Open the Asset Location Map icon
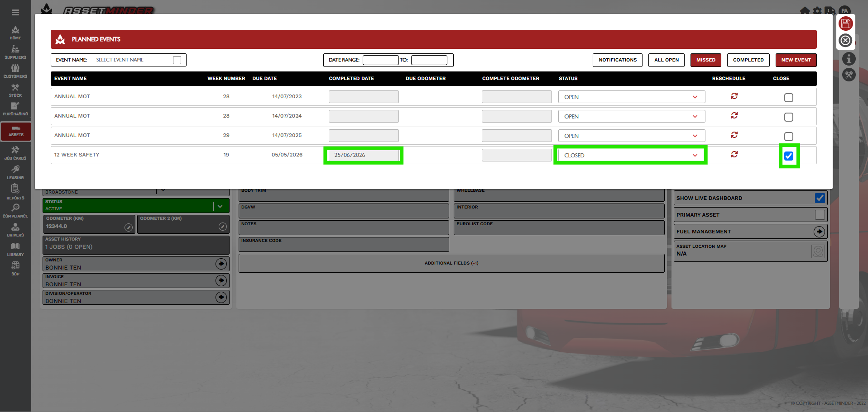Image resolution: width=868 pixels, height=412 pixels. click(x=818, y=251)
